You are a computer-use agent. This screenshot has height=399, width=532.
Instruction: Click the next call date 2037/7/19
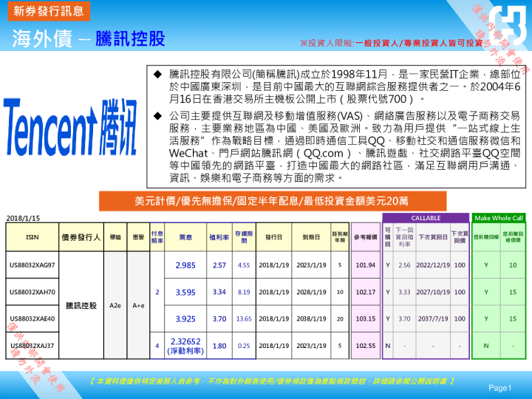[x=433, y=318]
